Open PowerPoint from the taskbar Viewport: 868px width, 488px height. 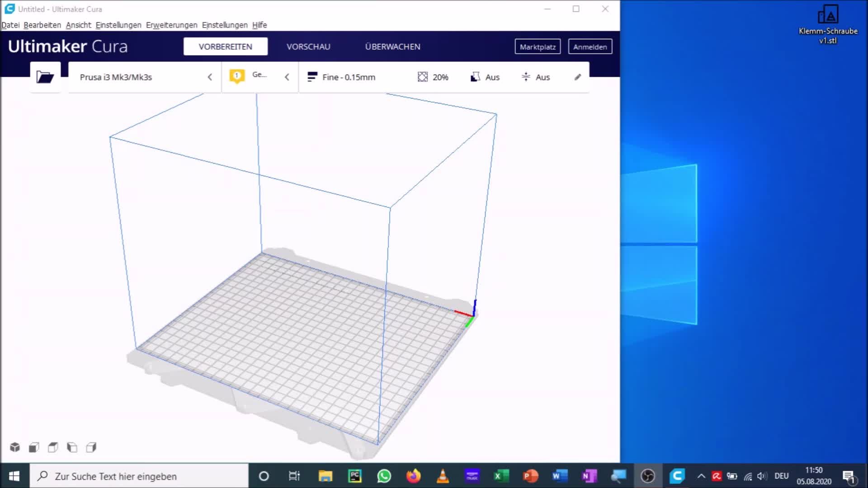click(x=531, y=476)
